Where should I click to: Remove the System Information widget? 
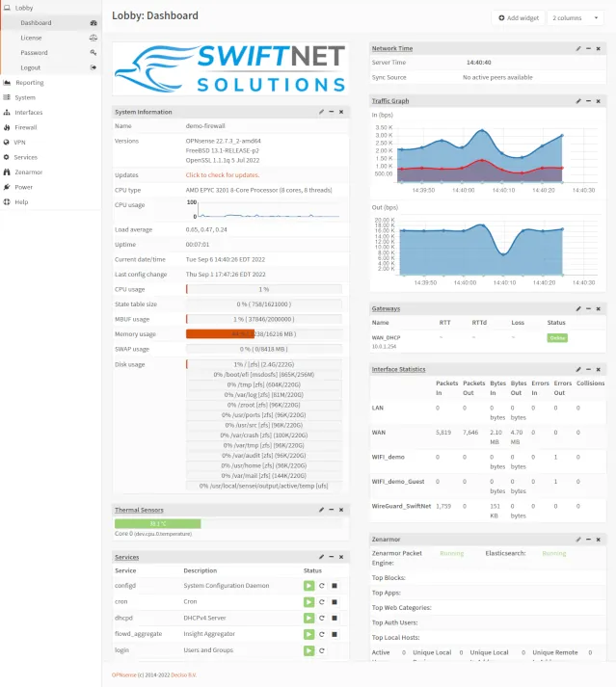(341, 112)
